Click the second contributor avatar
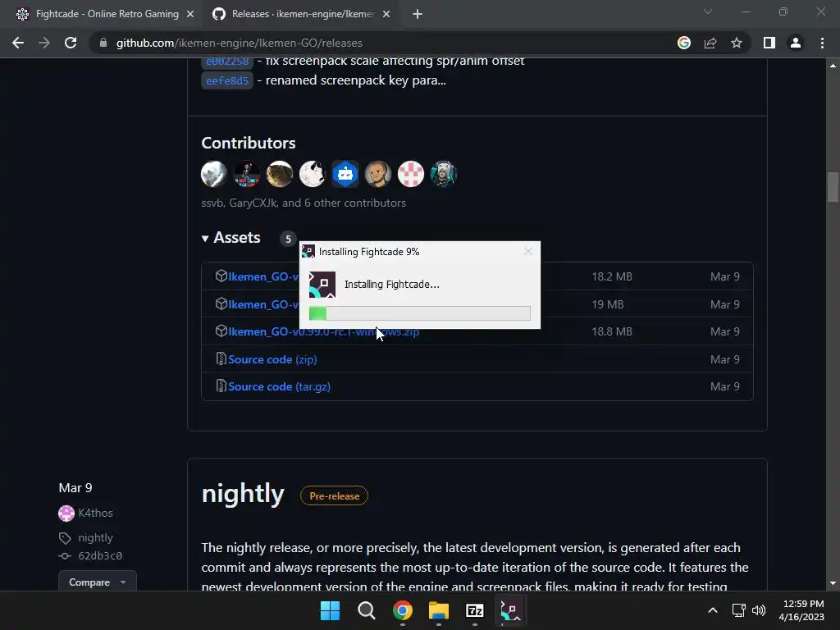 tap(246, 174)
